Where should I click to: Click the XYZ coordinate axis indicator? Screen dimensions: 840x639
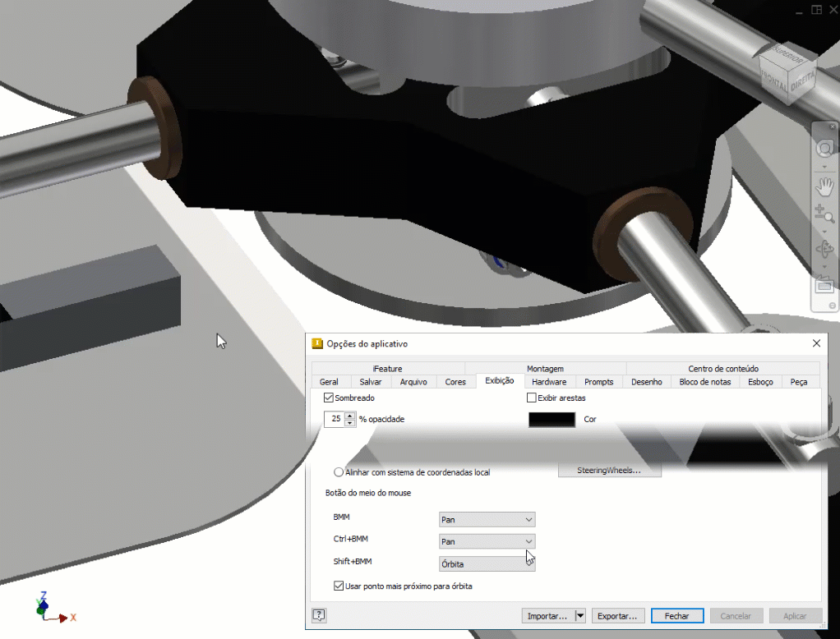coord(55,609)
